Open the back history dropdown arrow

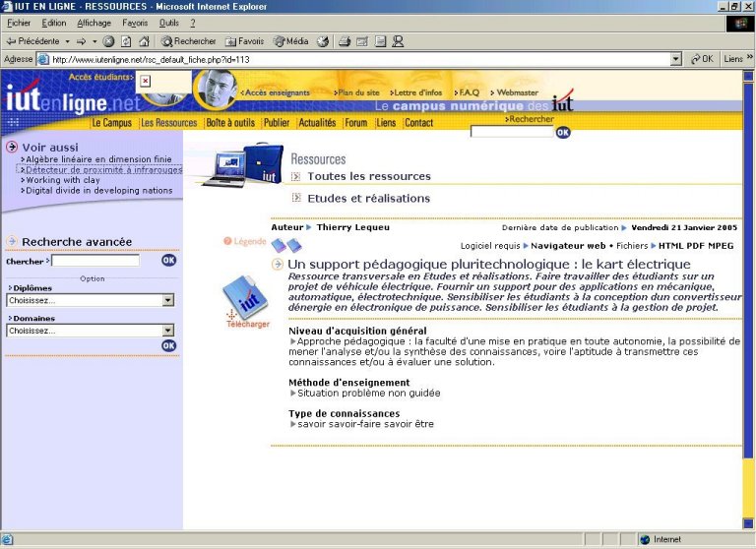(x=68, y=41)
